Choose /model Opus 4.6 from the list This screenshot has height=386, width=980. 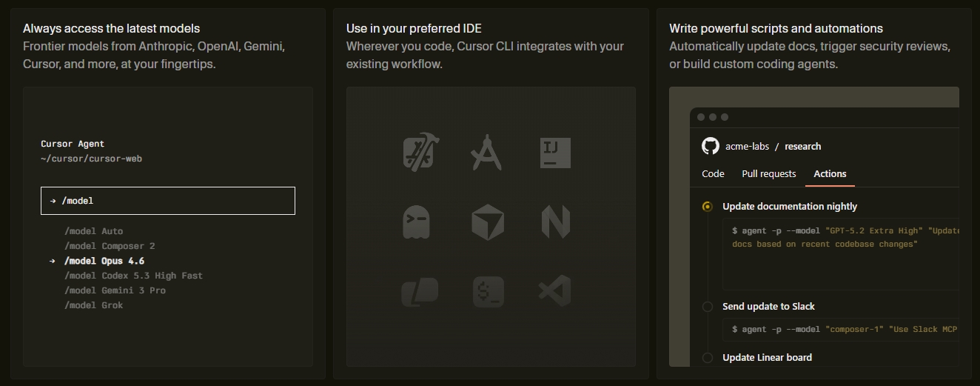(104, 261)
